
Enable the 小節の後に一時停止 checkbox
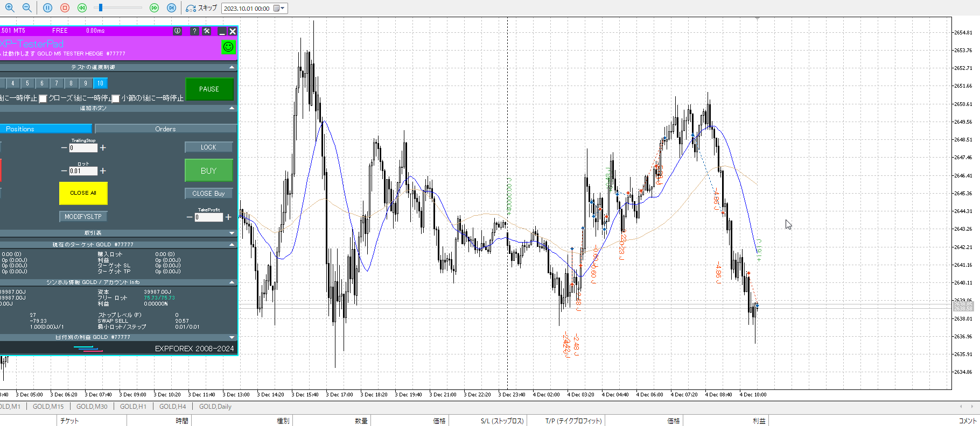click(x=115, y=98)
